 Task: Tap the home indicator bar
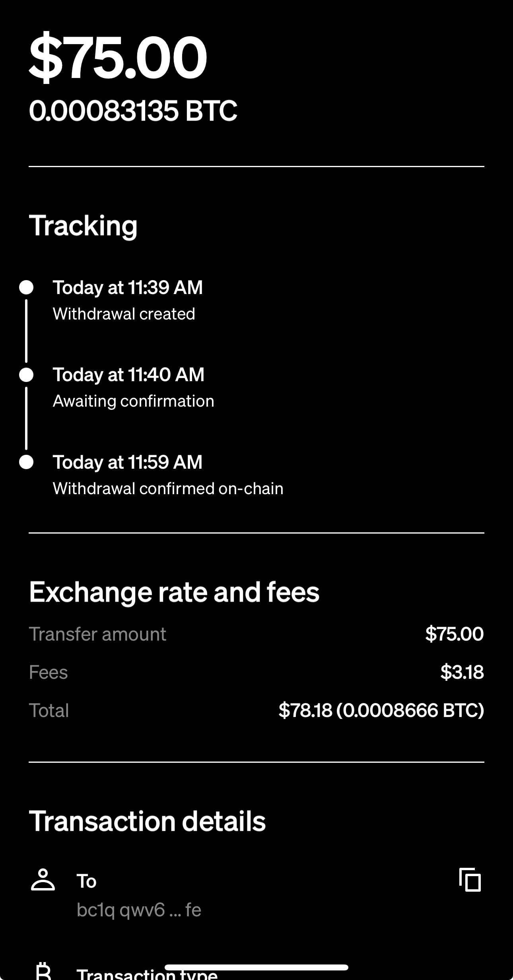pos(256,968)
